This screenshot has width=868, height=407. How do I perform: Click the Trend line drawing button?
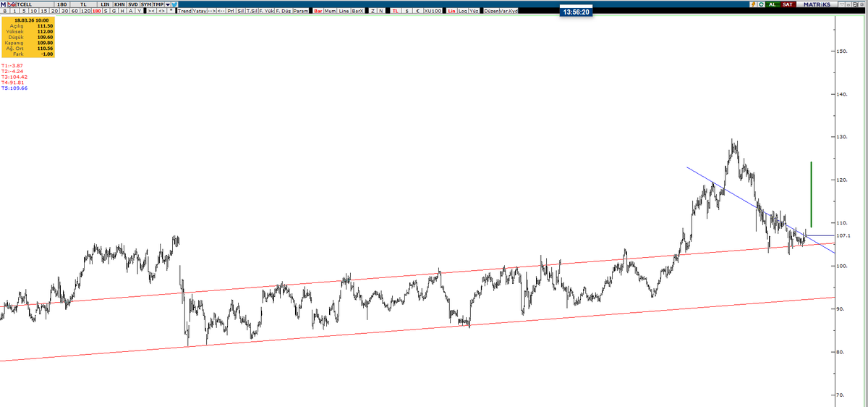point(184,12)
